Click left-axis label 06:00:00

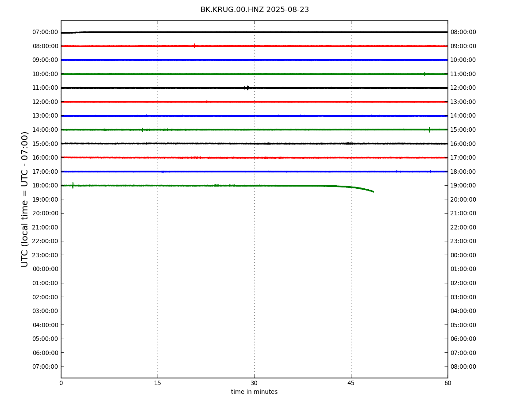click(46, 353)
